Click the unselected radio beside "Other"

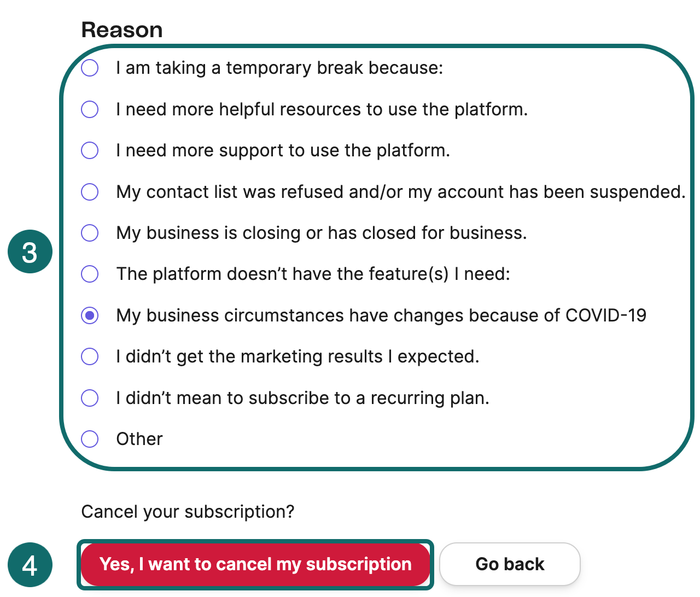(x=89, y=439)
